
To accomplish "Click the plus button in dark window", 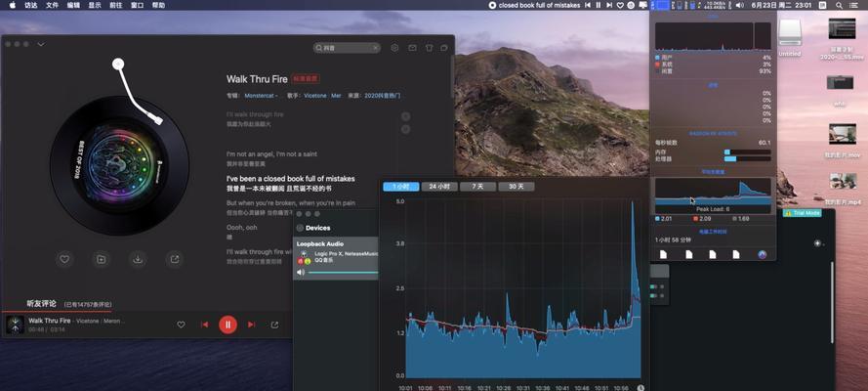I will [818, 243].
